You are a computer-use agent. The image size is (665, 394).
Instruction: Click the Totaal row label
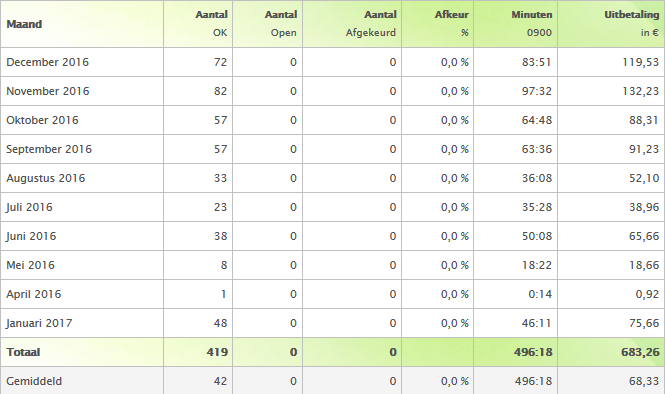(23, 352)
